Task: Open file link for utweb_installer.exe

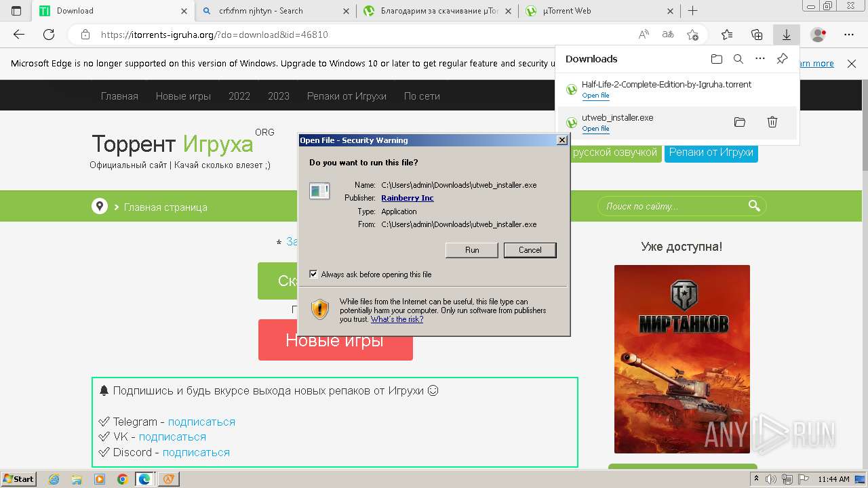Action: pos(595,129)
